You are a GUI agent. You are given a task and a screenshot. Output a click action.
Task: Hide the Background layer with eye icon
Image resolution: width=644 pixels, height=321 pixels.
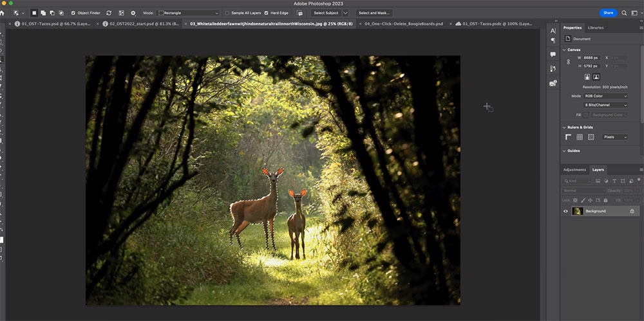566,211
